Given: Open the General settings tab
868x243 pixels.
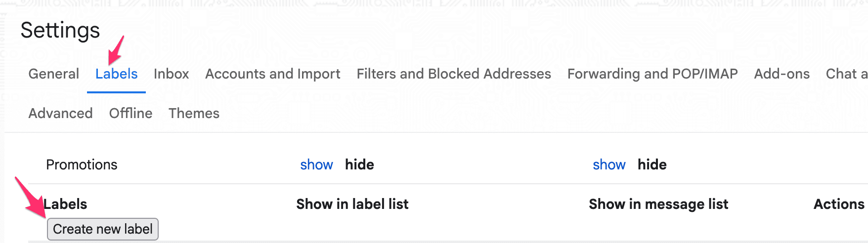Looking at the screenshot, I should coord(53,74).
